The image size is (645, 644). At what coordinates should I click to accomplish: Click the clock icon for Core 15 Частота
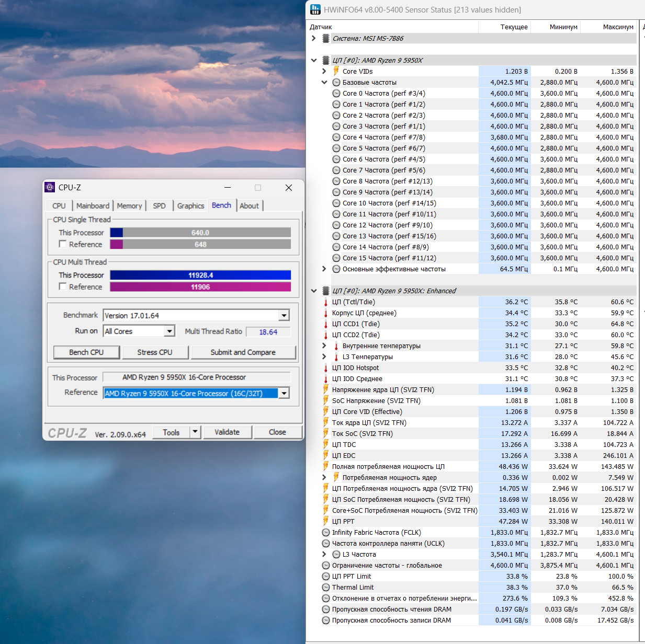click(x=336, y=258)
